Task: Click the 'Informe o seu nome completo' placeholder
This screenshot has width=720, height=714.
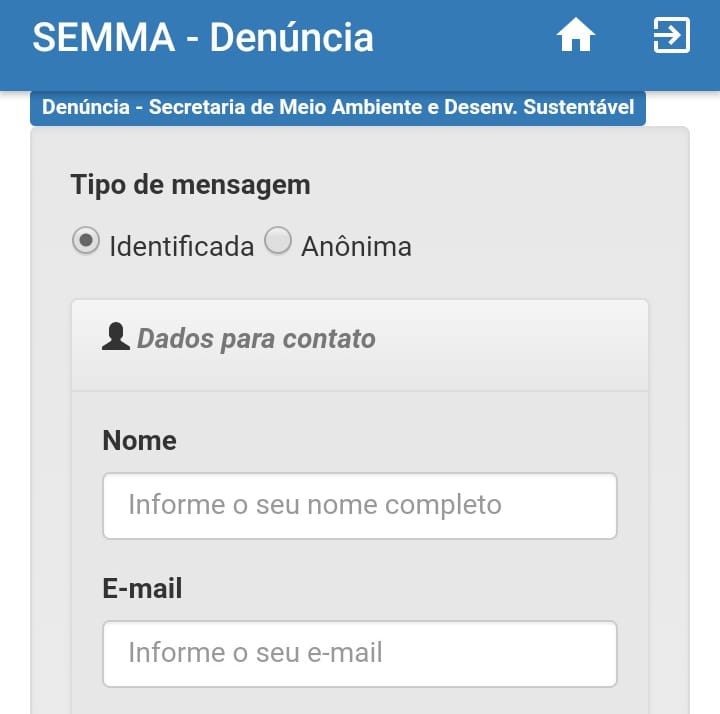Action: tap(315, 505)
